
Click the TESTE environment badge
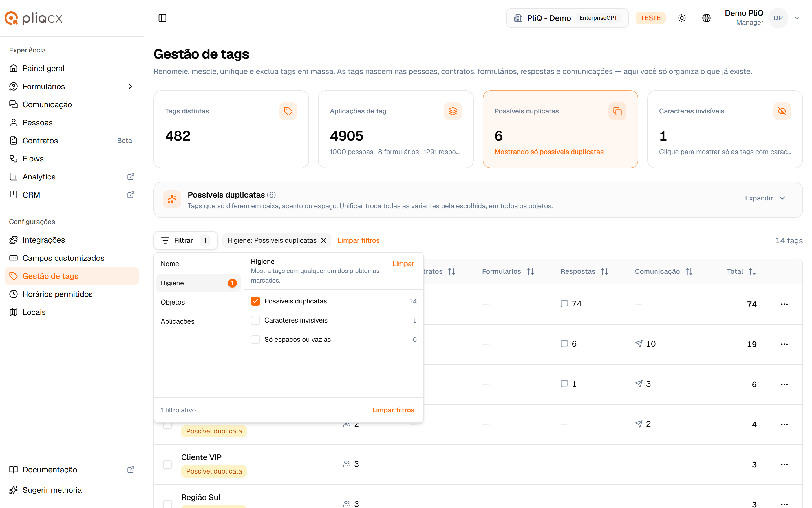650,18
